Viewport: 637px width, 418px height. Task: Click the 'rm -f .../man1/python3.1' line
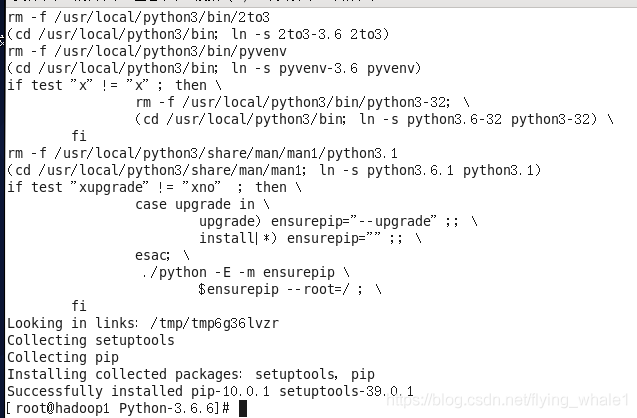(x=202, y=153)
